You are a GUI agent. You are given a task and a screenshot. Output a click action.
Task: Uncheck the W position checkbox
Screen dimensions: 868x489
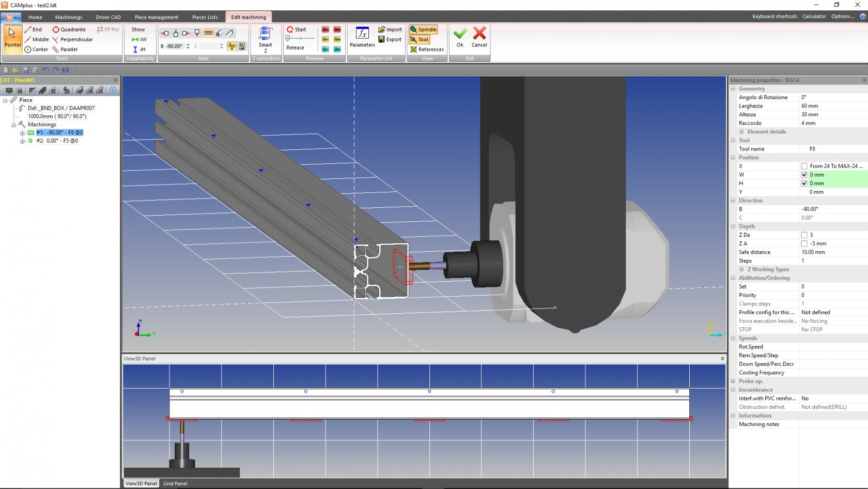pos(804,175)
